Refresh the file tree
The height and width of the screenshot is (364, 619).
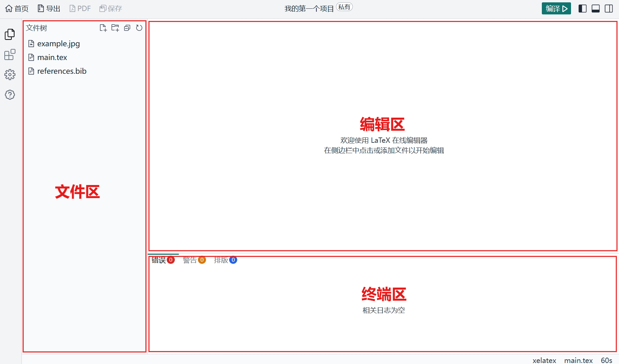(139, 28)
